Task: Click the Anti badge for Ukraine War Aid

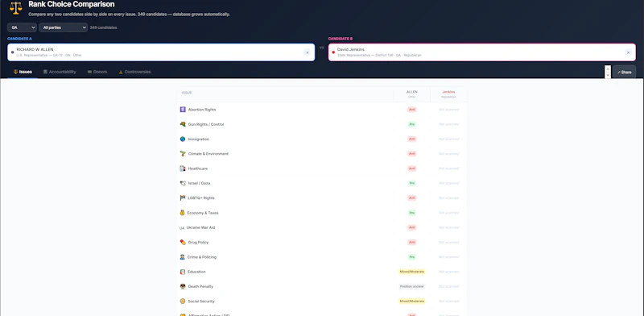Action: (x=412, y=227)
